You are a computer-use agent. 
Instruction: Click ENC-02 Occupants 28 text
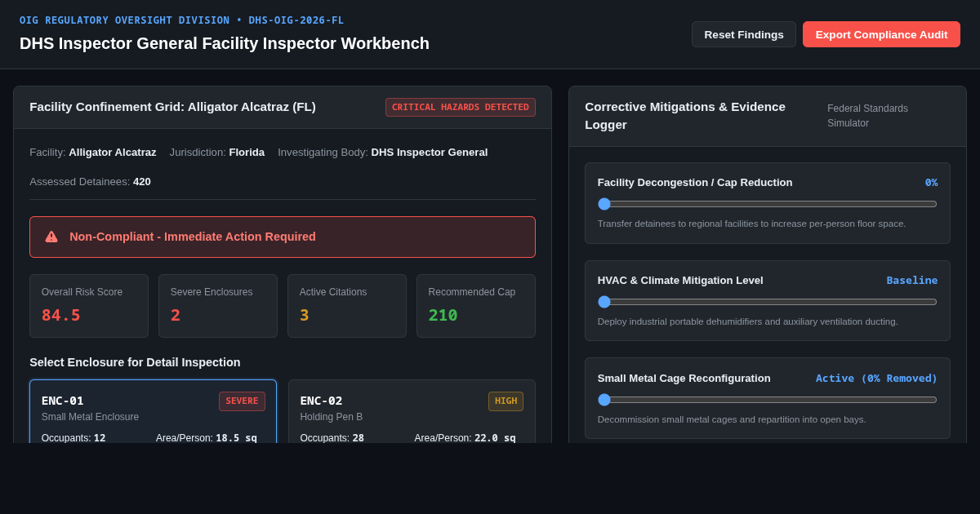[x=332, y=438]
